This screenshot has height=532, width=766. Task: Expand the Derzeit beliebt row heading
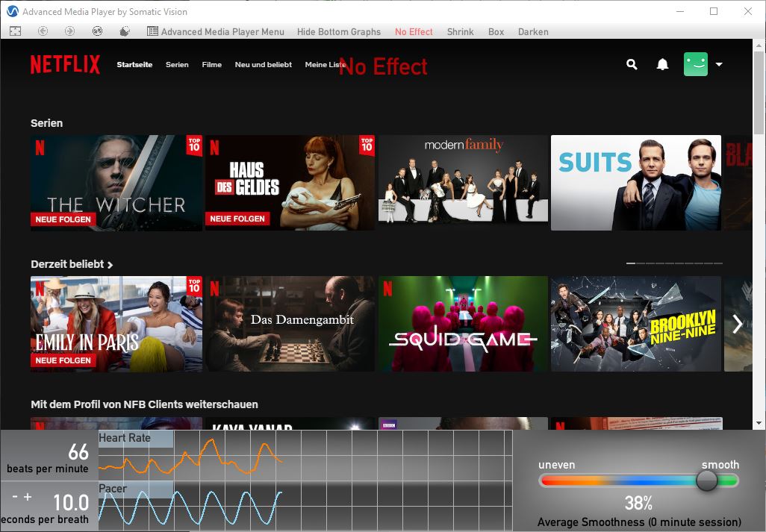point(72,264)
